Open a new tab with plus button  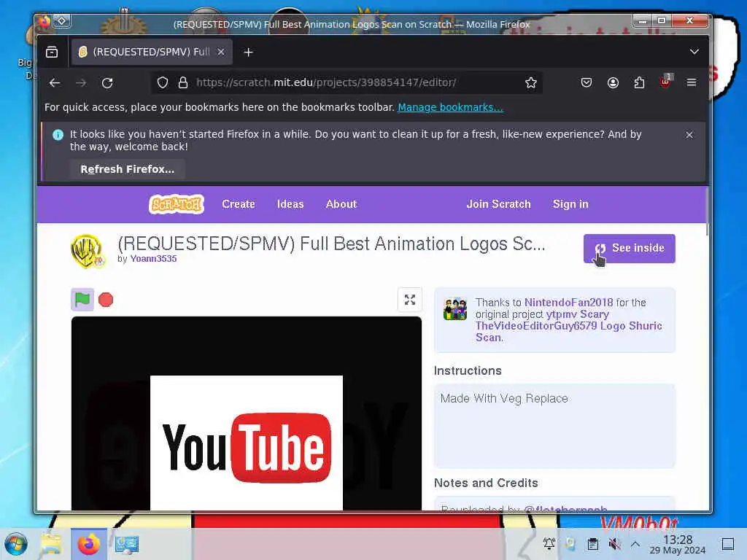point(248,52)
